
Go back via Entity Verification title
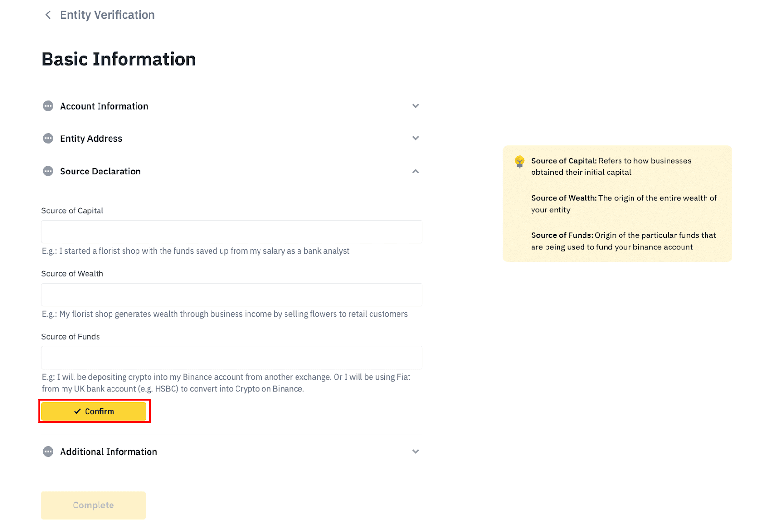(107, 15)
